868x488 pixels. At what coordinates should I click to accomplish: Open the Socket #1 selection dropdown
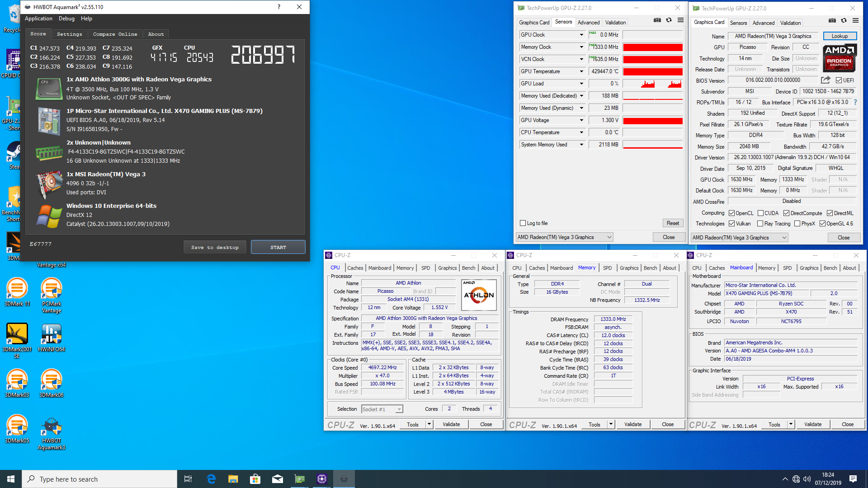tap(382, 409)
